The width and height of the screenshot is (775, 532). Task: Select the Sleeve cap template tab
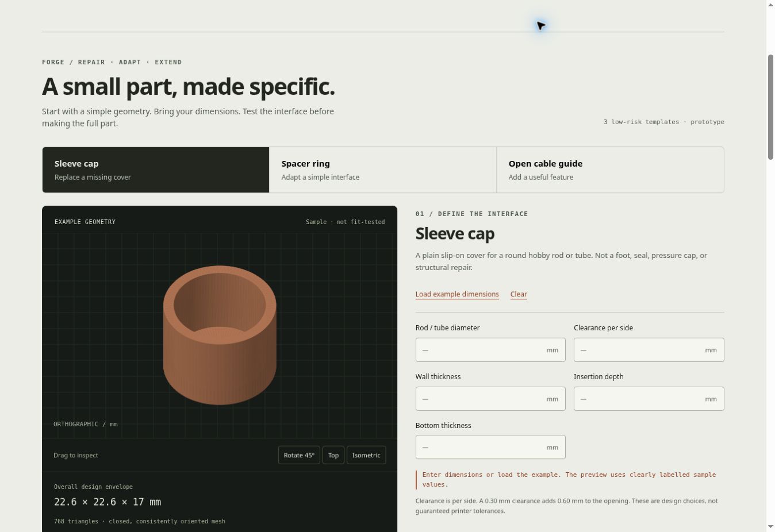point(156,169)
